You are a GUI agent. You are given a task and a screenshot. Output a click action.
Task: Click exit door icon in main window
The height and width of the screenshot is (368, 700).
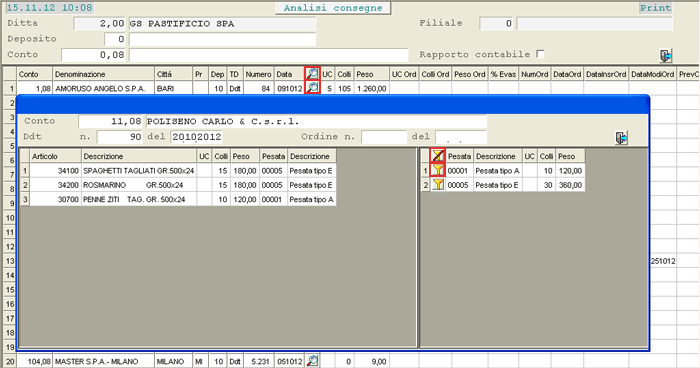666,56
